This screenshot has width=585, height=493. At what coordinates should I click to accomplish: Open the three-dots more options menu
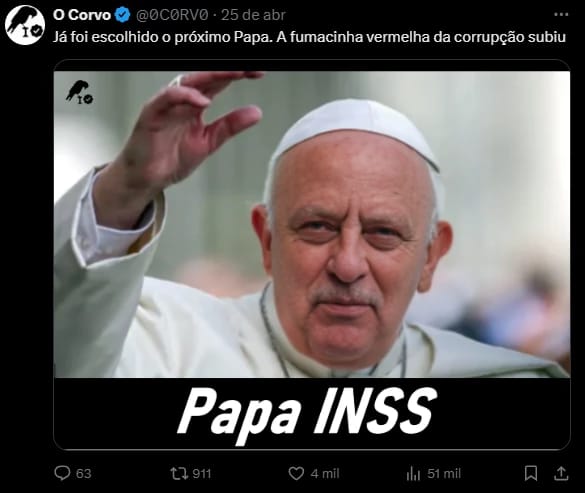[x=561, y=15]
